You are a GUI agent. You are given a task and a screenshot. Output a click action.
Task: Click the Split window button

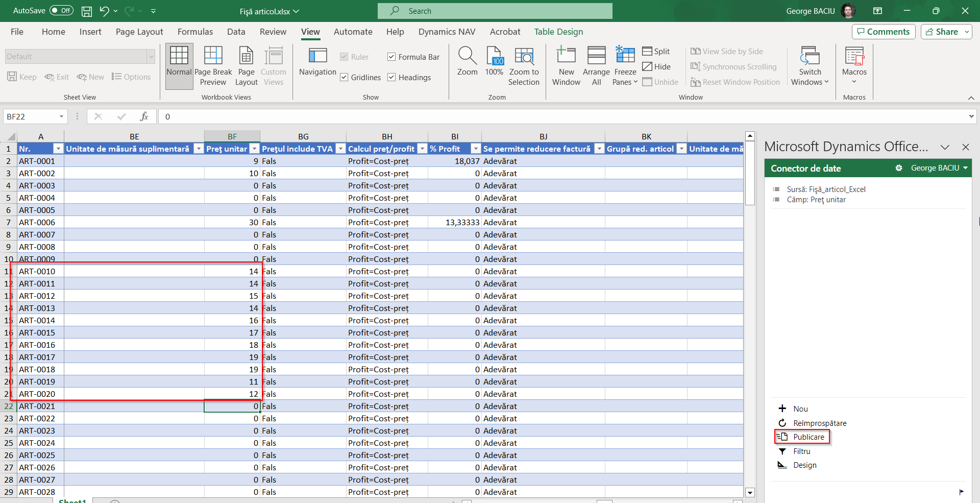coord(656,51)
